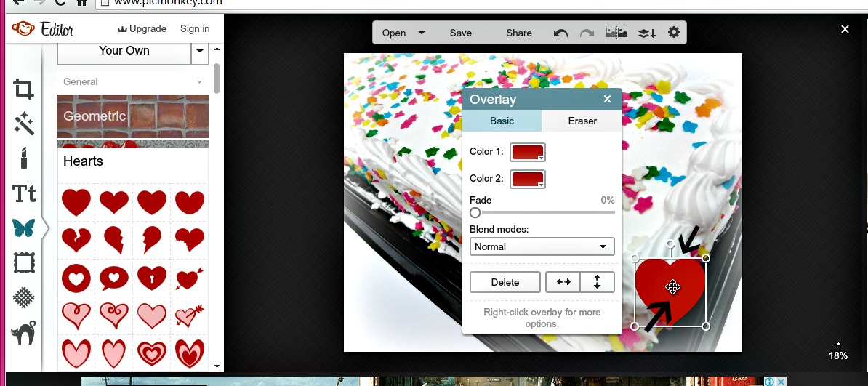This screenshot has width=868, height=386.
Task: Open the Geometric overlay category
Action: (133, 116)
